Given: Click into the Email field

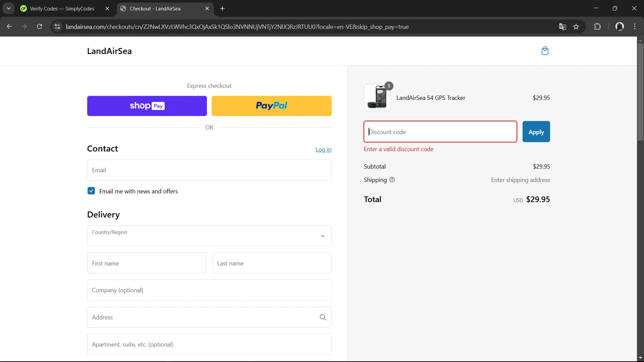Looking at the screenshot, I should tap(210, 170).
